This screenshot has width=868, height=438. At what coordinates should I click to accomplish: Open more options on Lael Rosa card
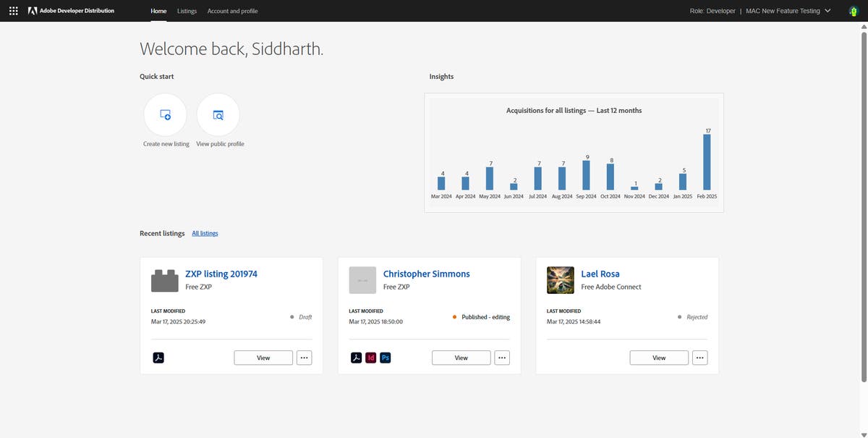point(699,358)
